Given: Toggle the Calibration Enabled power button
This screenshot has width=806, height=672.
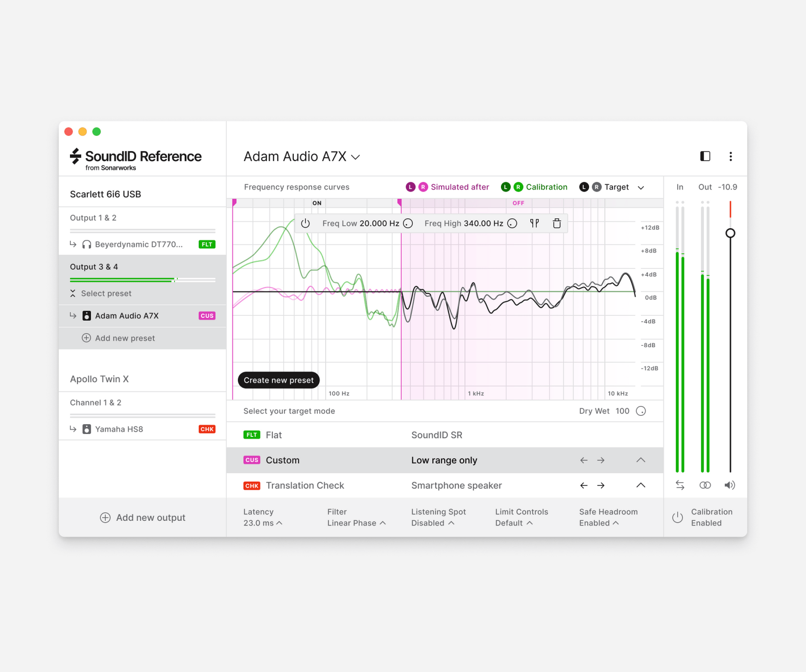Looking at the screenshot, I should pos(678,517).
